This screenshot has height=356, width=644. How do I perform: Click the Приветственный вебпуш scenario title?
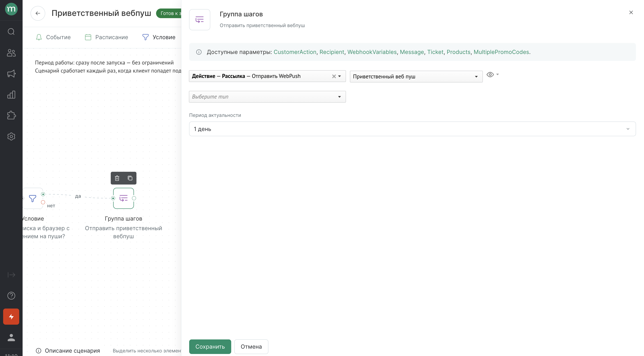coord(101,13)
